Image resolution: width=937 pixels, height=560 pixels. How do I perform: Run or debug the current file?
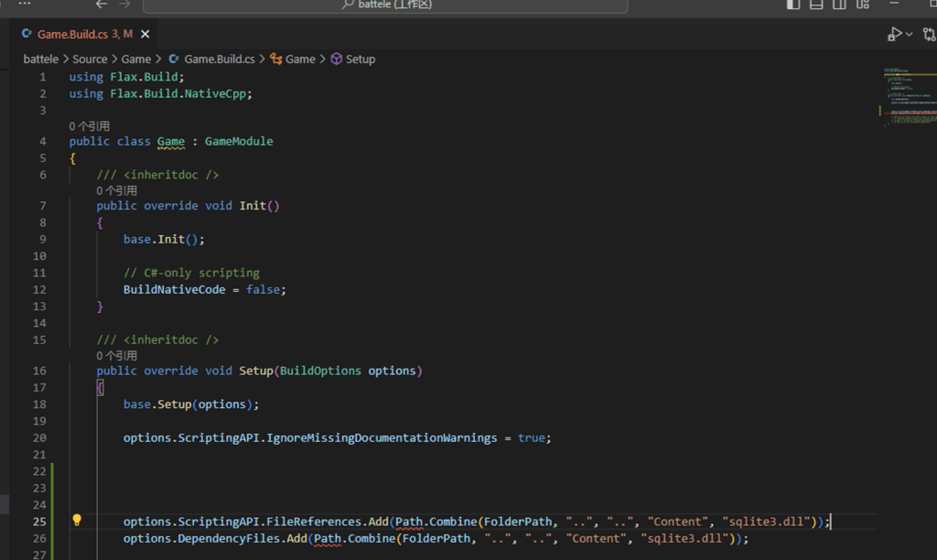pyautogui.click(x=894, y=33)
